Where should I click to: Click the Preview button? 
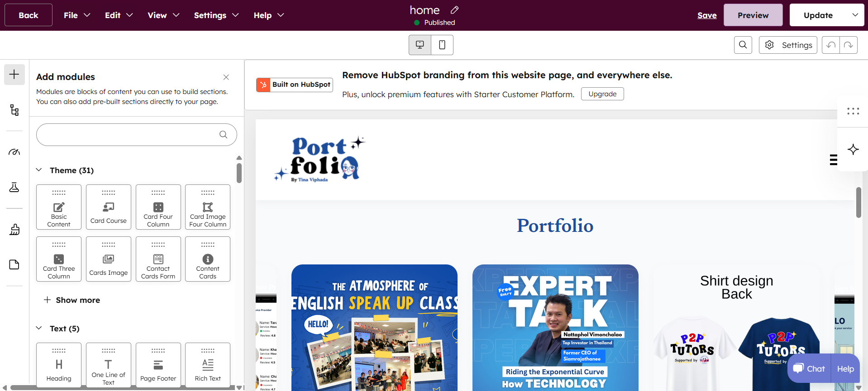click(753, 15)
